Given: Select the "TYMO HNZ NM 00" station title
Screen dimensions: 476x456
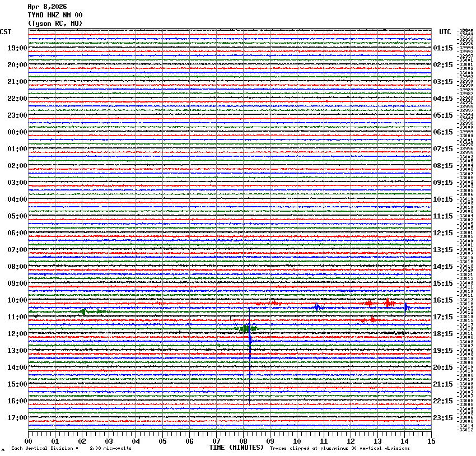Looking at the screenshot, I should [55, 15].
